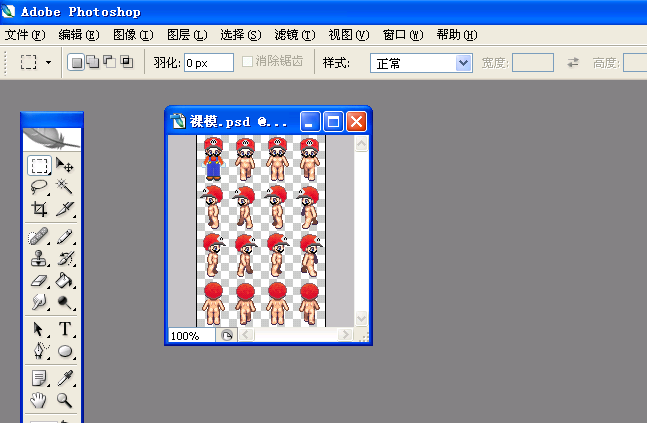The width and height of the screenshot is (647, 423).
Task: Open the document status info popup icon
Action: tap(227, 335)
